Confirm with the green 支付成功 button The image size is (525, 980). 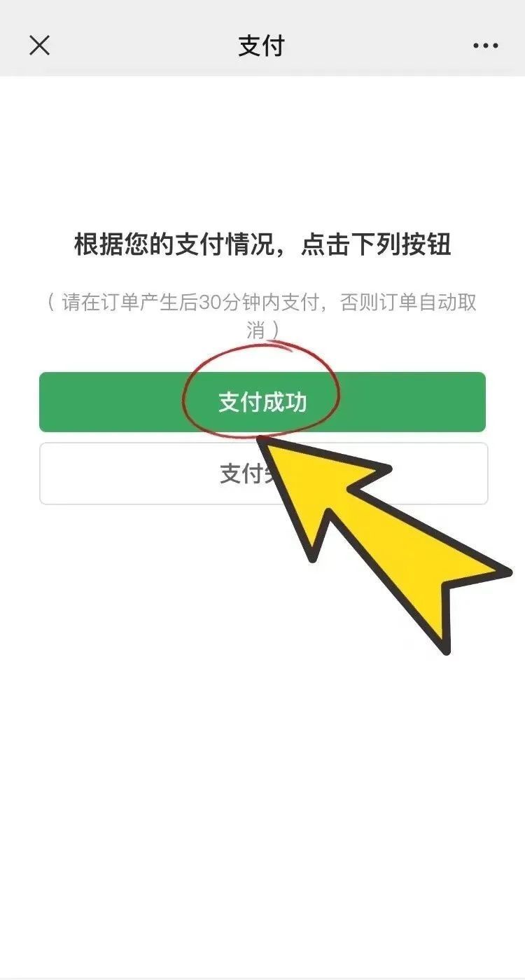click(262, 402)
